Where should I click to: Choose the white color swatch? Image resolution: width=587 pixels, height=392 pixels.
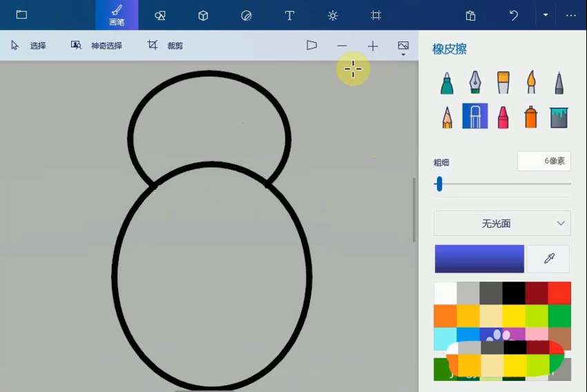pos(445,293)
